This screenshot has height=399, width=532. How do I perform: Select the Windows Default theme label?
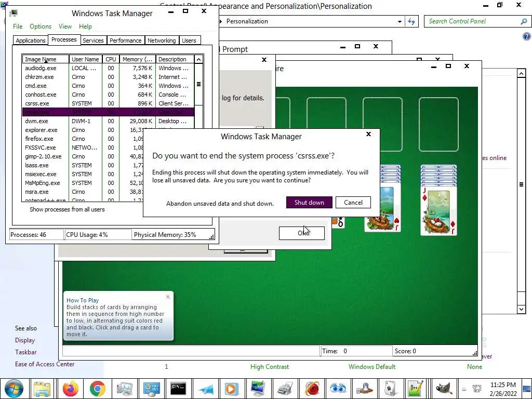pyautogui.click(x=372, y=367)
